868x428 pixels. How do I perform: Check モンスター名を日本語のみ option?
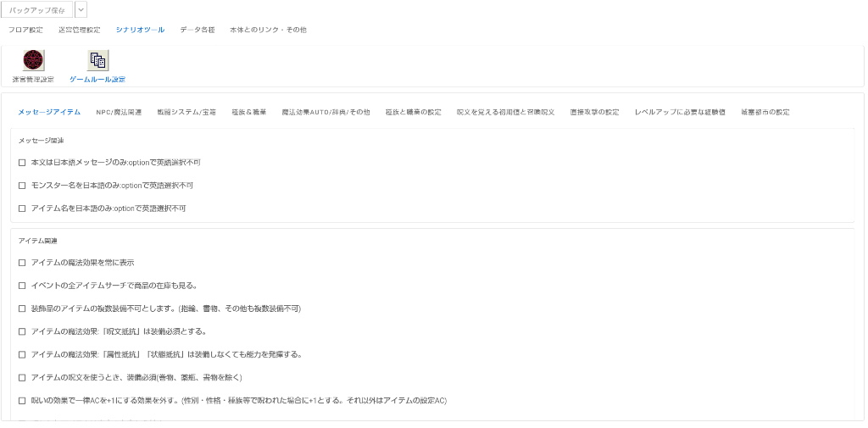(x=22, y=186)
